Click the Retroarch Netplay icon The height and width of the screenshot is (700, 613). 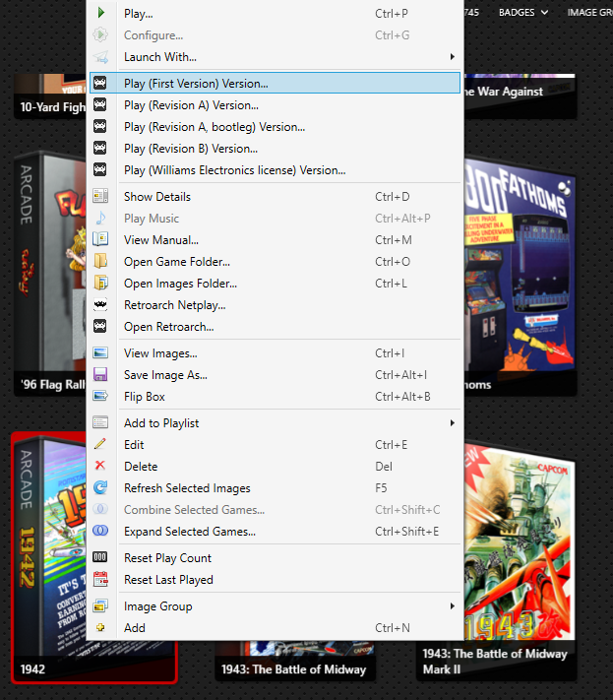[100, 305]
